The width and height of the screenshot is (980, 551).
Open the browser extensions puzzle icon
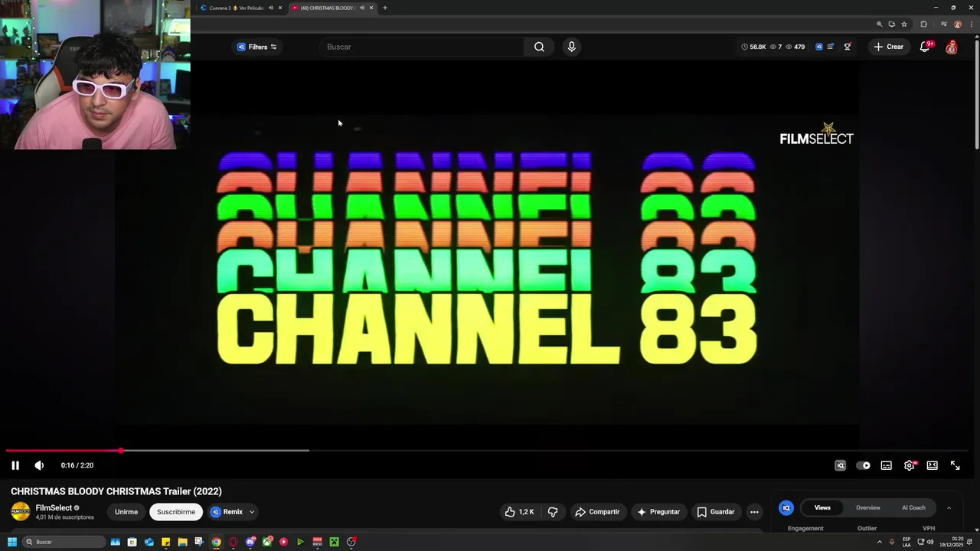coord(923,24)
